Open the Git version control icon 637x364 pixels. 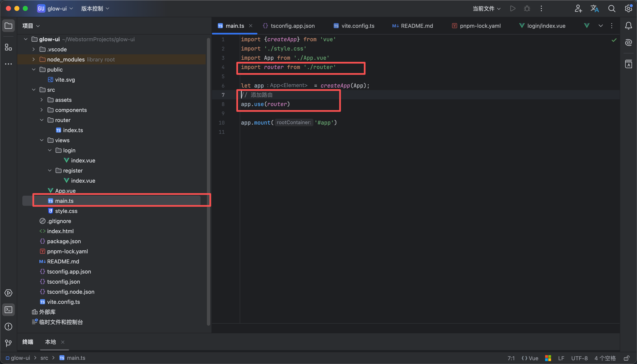(8, 343)
